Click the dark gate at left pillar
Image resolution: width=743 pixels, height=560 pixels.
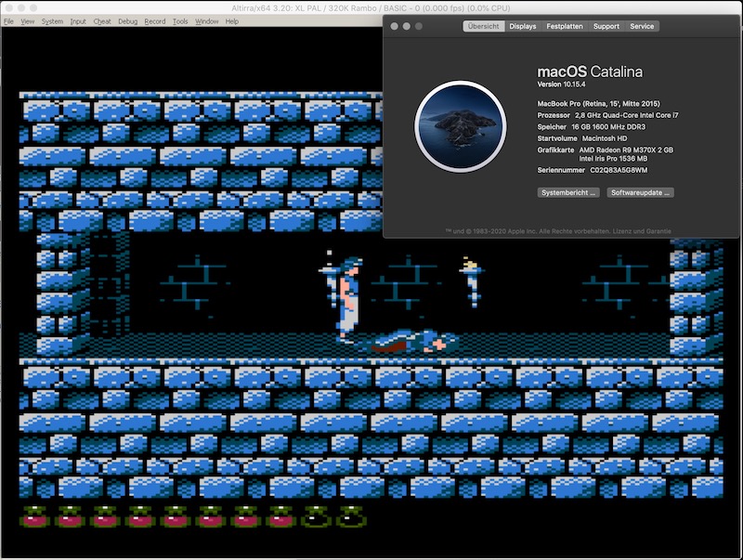click(x=110, y=284)
